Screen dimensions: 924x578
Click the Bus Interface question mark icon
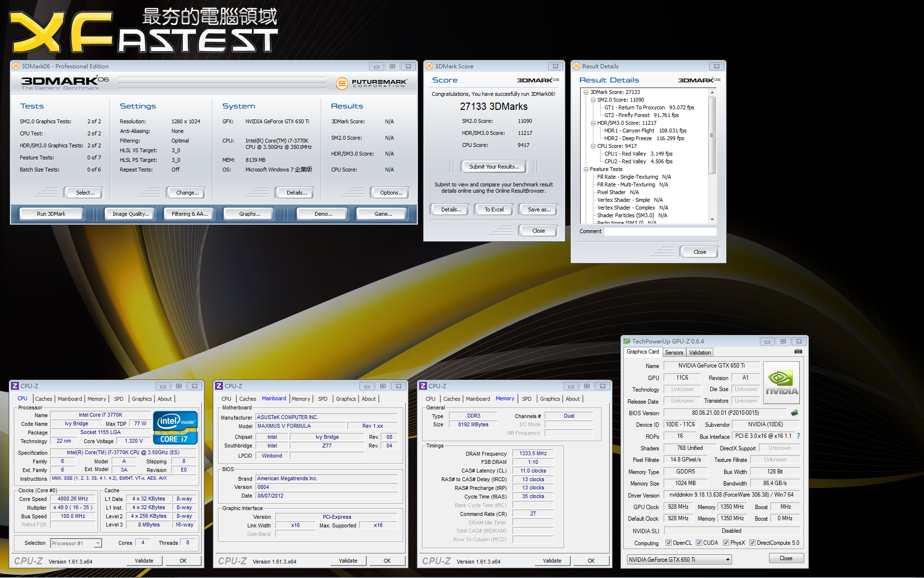(798, 436)
